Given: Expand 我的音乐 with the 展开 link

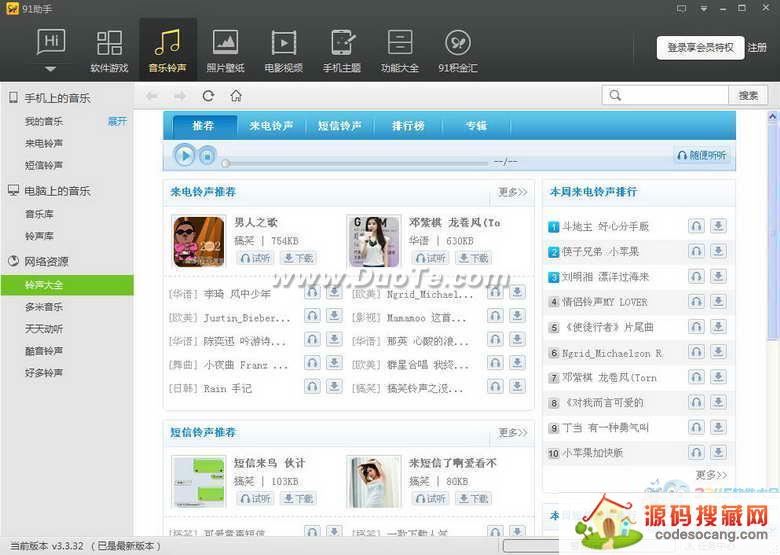Looking at the screenshot, I should tap(117, 121).
